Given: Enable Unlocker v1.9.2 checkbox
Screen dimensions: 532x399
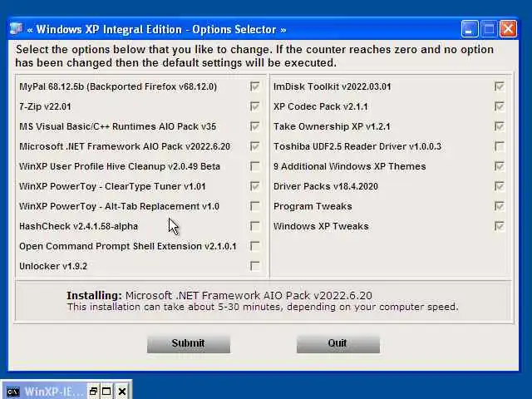Looking at the screenshot, I should pyautogui.click(x=255, y=266).
